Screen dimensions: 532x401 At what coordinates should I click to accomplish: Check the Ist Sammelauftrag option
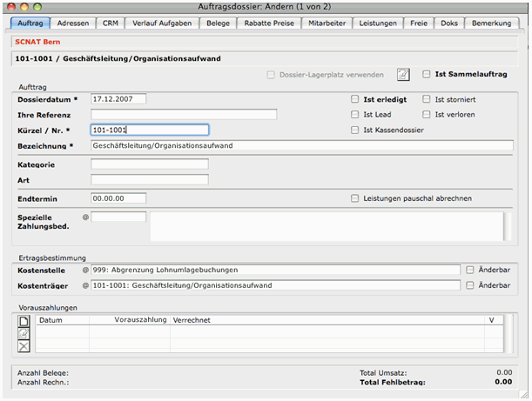coord(427,75)
